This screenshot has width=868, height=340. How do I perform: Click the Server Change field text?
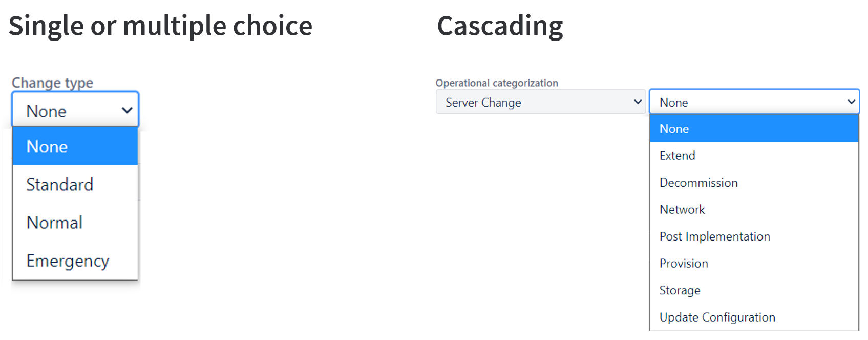coord(482,102)
